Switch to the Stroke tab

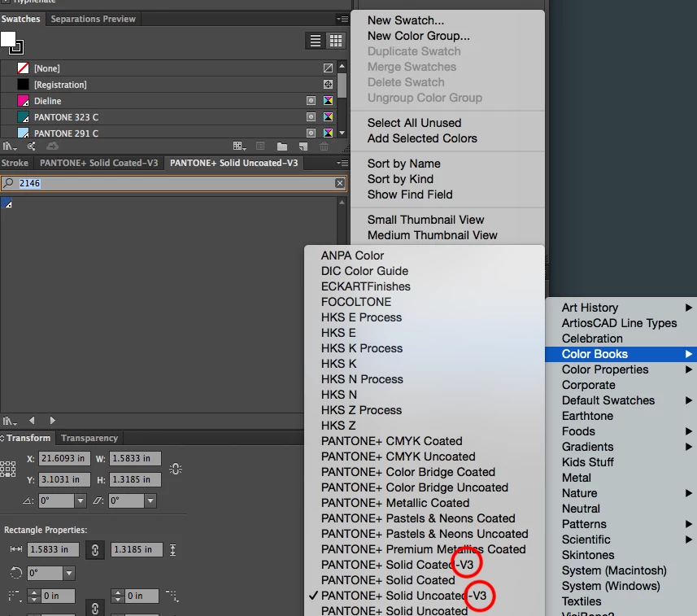click(15, 163)
